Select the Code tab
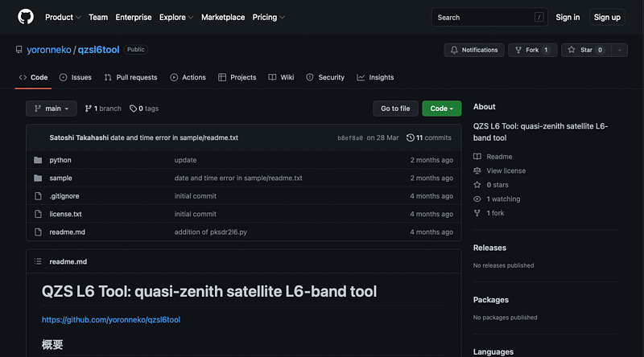644x357 pixels. pos(33,77)
